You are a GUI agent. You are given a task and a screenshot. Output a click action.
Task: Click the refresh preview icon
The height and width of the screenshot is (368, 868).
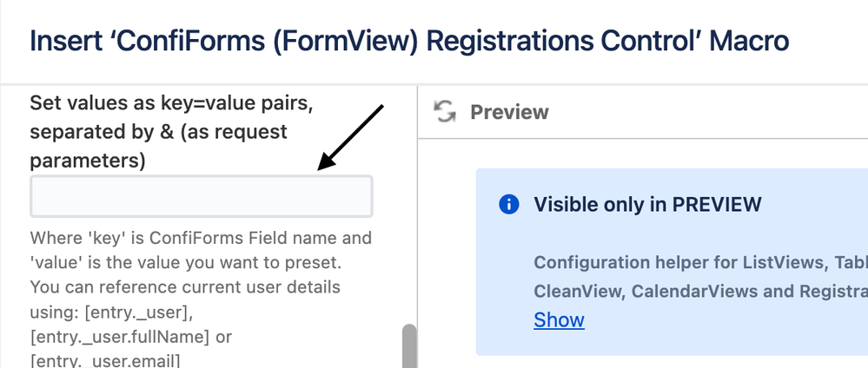(x=445, y=111)
